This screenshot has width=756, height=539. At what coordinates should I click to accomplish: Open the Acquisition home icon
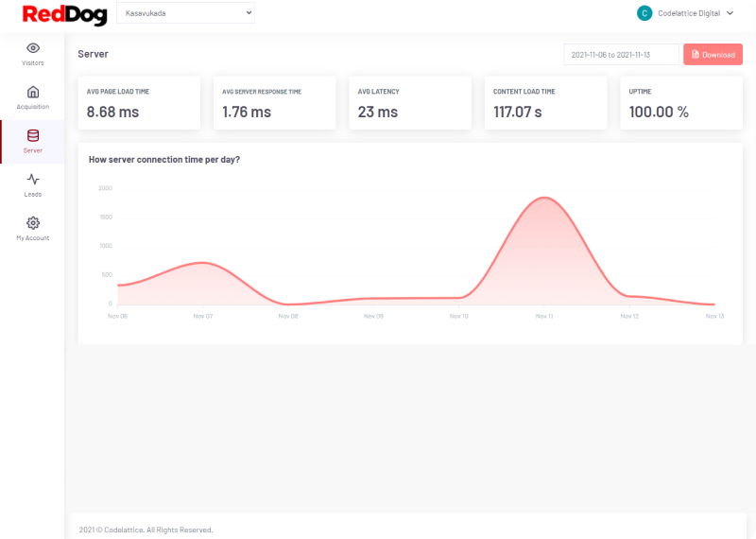point(33,92)
